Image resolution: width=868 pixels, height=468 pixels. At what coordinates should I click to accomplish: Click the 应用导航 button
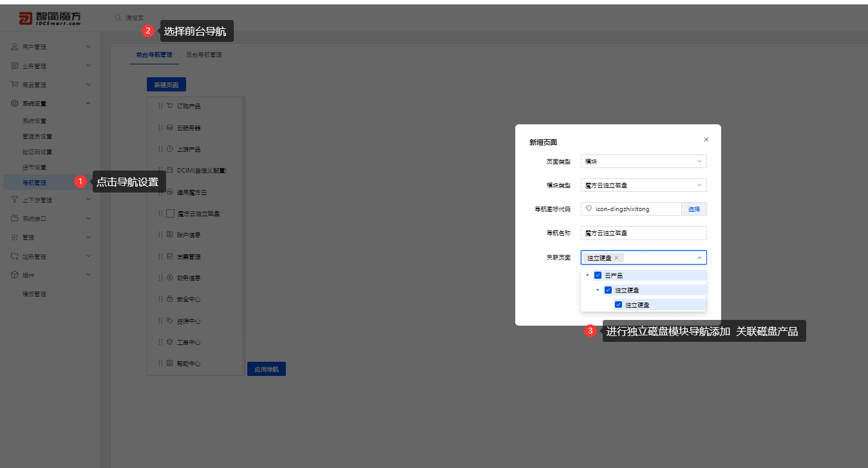267,369
